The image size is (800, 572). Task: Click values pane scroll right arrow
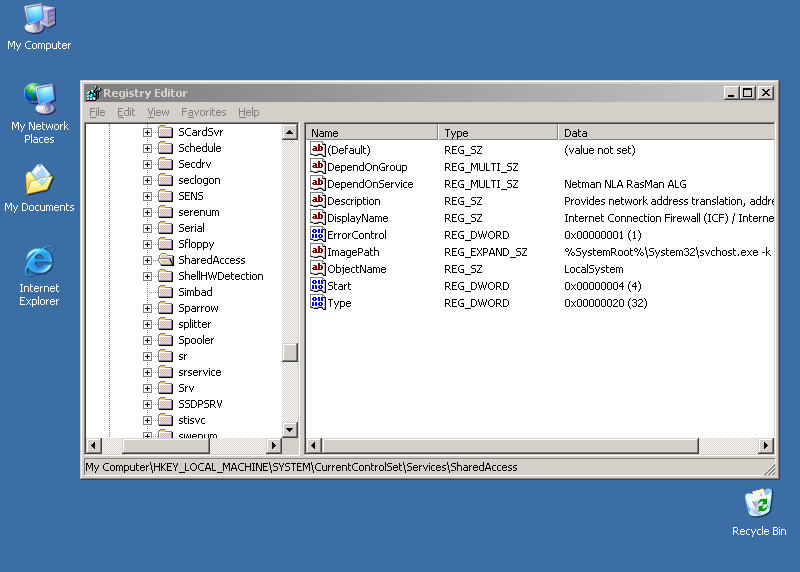point(765,445)
